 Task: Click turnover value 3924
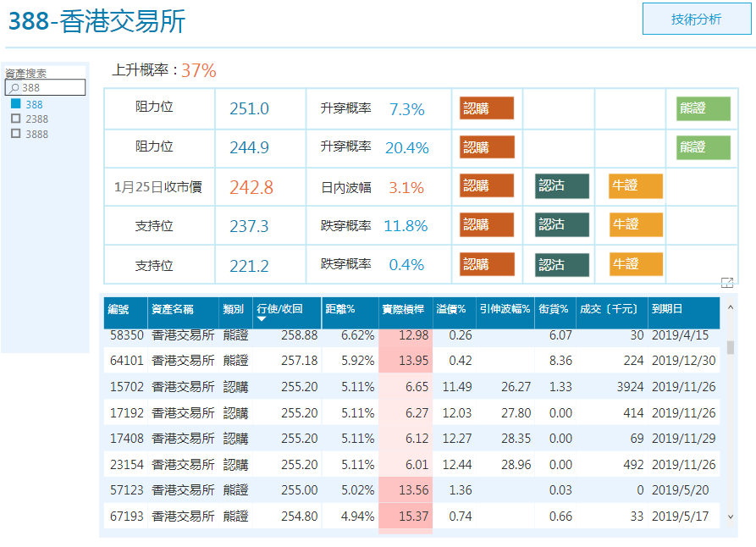pos(630,387)
